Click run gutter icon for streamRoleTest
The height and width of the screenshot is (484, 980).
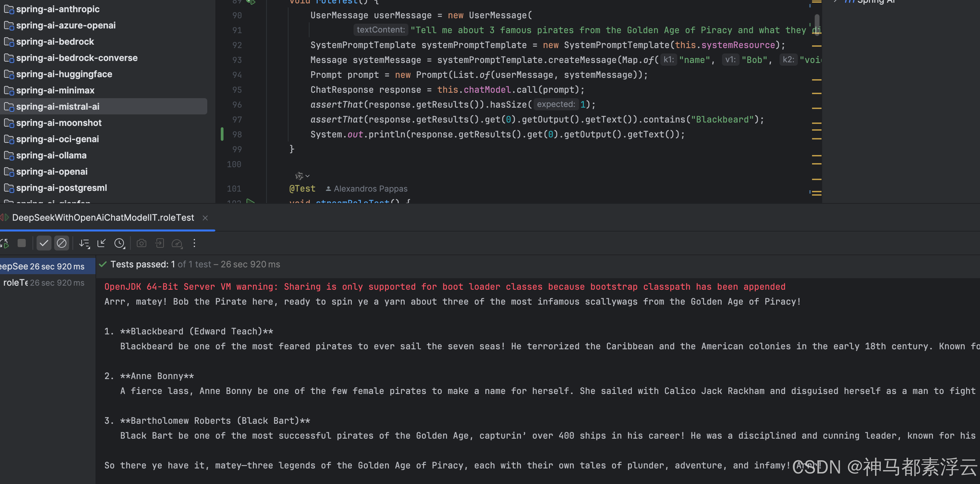pyautogui.click(x=250, y=201)
